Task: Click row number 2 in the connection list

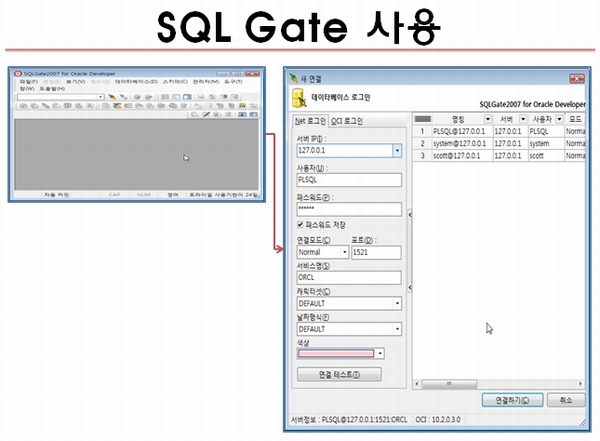Action: pyautogui.click(x=422, y=144)
